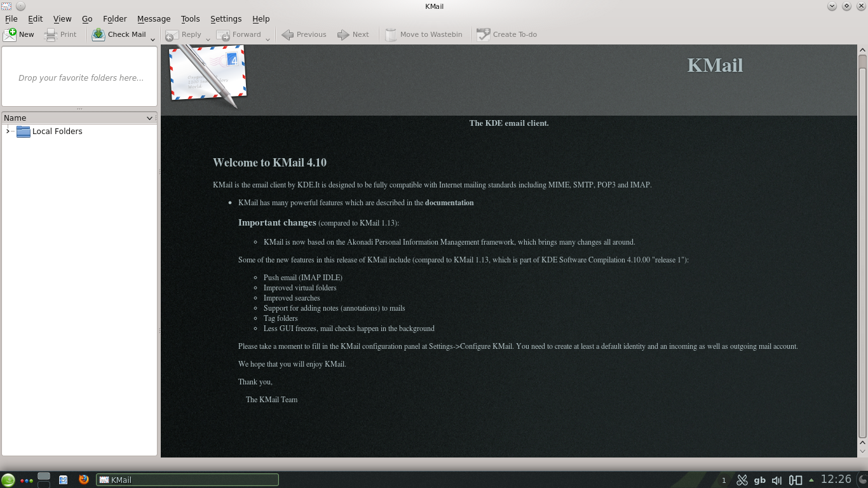The image size is (868, 488).
Task: Click the Move to Wastebin icon
Action: pyautogui.click(x=391, y=34)
